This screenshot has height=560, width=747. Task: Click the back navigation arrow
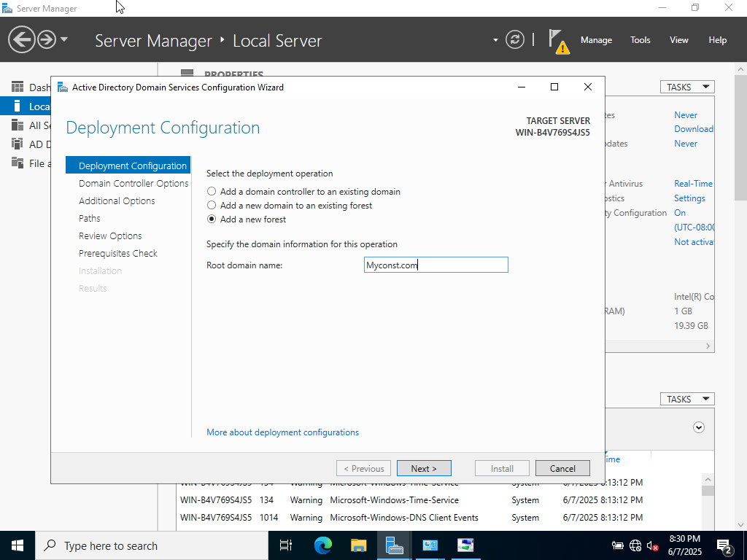click(22, 39)
